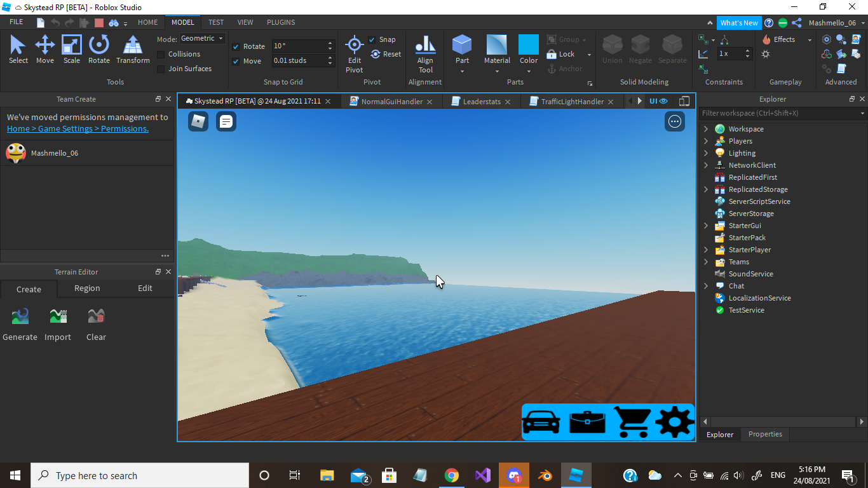Enable the Collisions checkbox
The height and width of the screenshot is (488, 868).
tap(161, 55)
